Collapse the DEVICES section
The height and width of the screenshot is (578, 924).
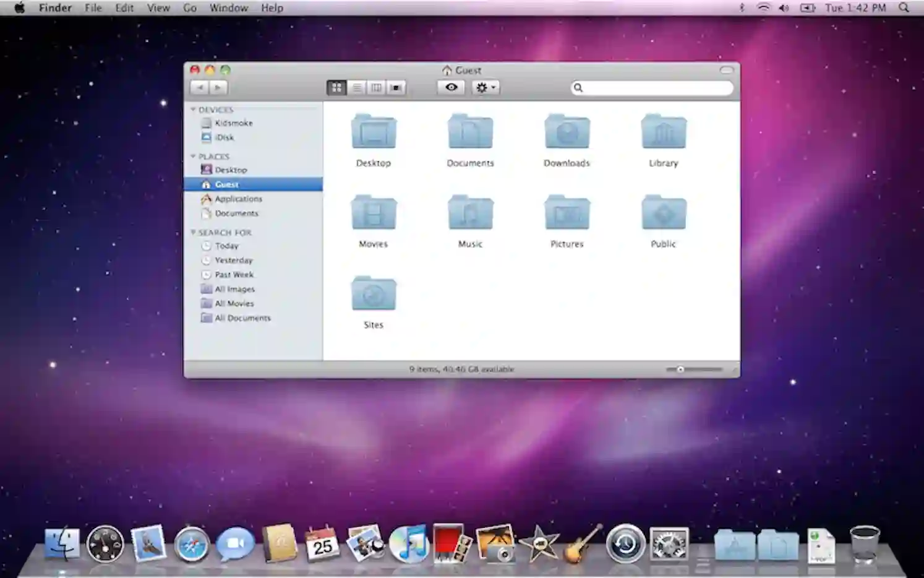[194, 110]
